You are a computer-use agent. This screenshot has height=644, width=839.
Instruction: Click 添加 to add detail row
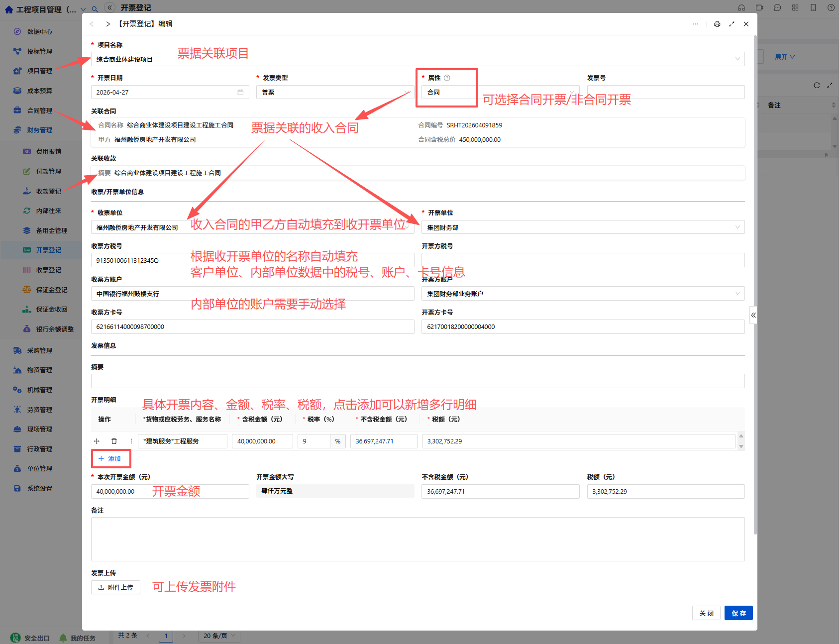tap(110, 458)
